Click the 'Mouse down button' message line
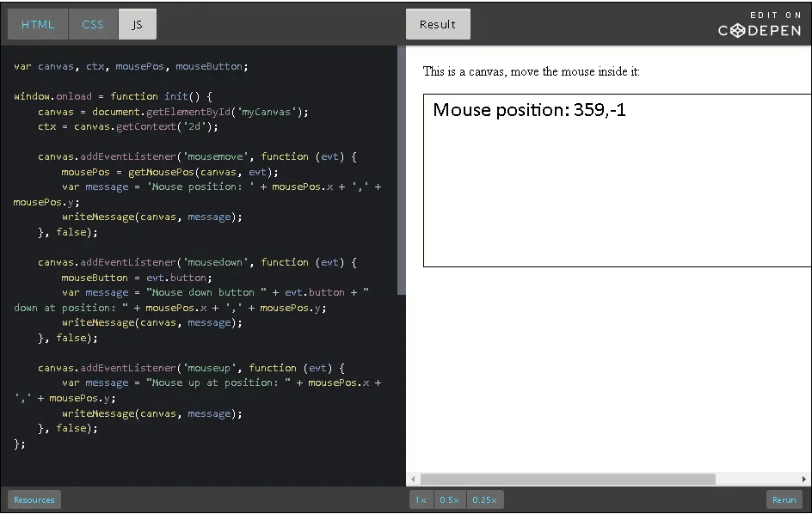Viewport: 812px width, 514px height. click(215, 292)
